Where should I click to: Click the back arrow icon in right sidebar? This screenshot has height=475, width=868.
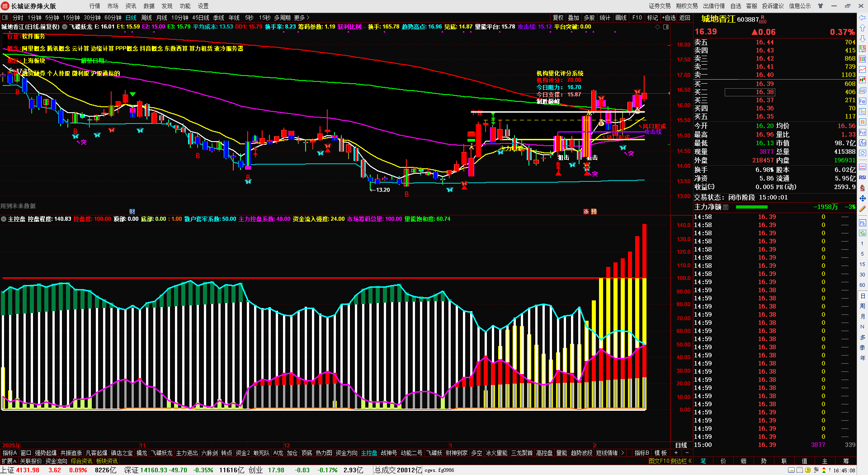point(863,18)
